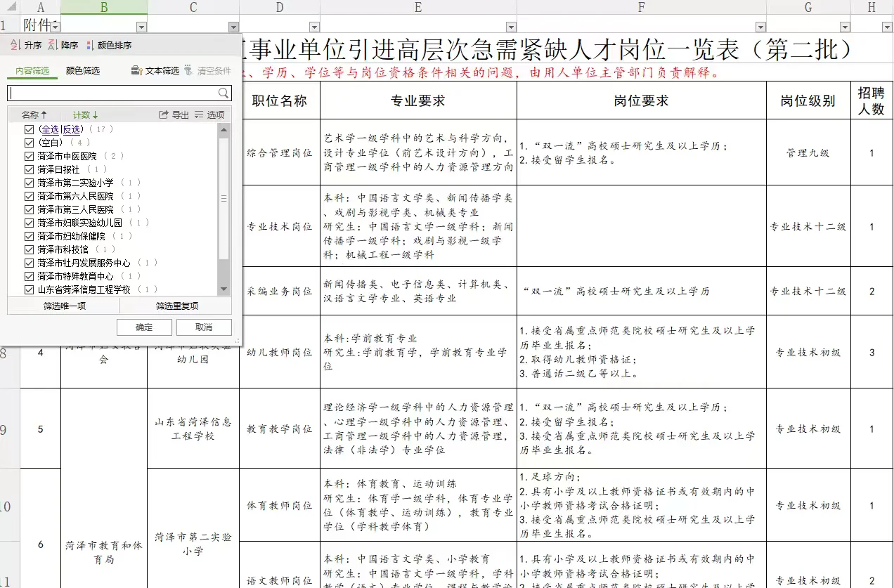Screen dimensions: 894x588
Task: Sort filter list by 计数 descending arrow
Action: [x=86, y=115]
